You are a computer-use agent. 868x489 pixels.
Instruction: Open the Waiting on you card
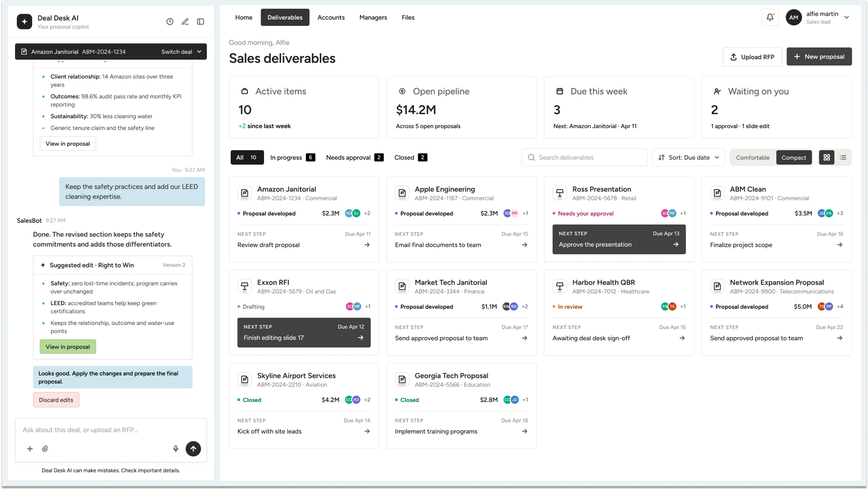(x=776, y=107)
